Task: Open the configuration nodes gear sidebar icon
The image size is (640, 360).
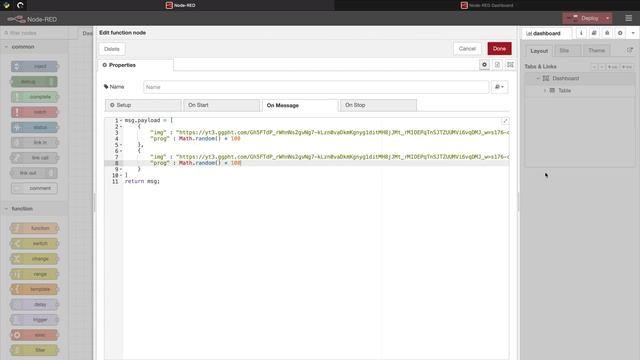Action: pyautogui.click(x=620, y=33)
